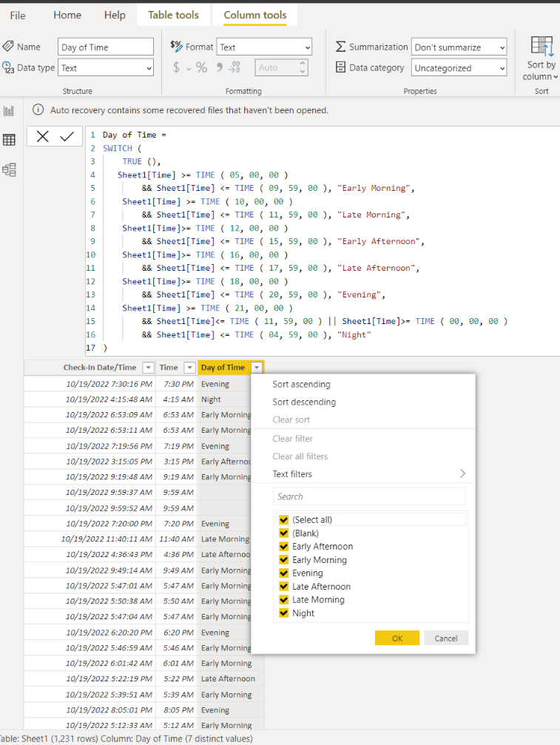560x745 pixels.
Task: Open the Summarization dropdown
Action: 459,47
